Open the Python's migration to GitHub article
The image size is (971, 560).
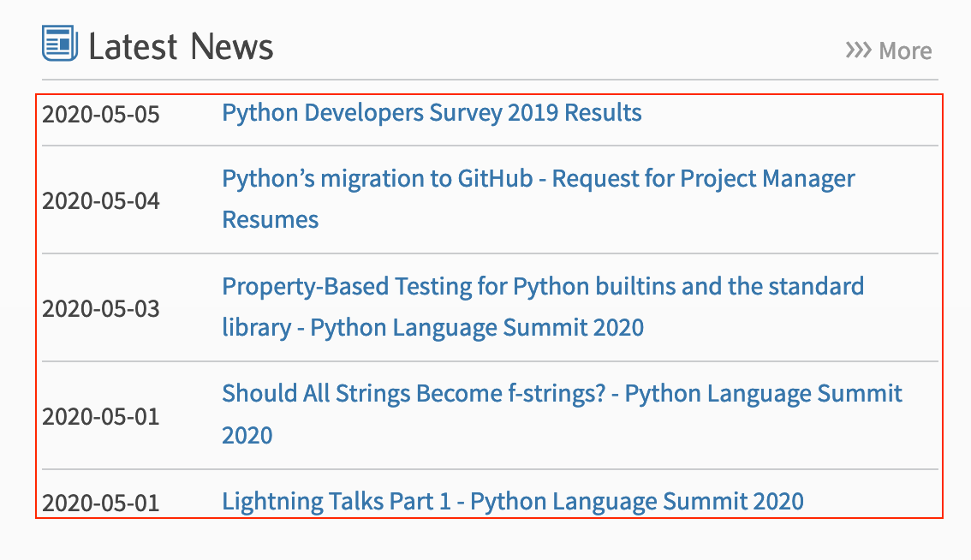538,179
